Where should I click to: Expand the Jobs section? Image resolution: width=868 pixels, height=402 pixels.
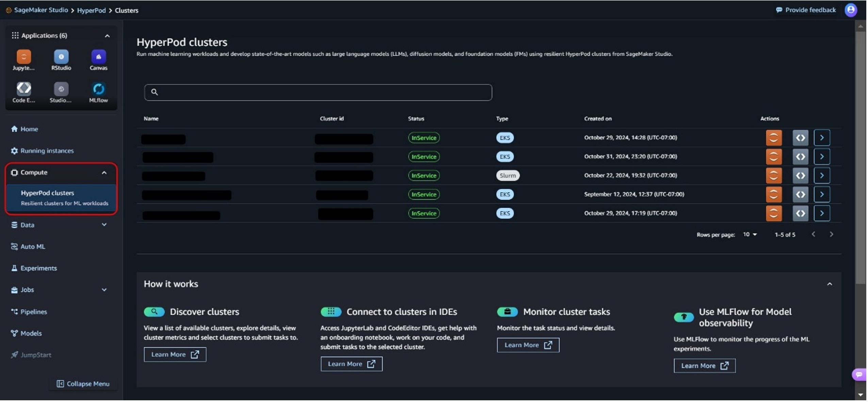(x=104, y=290)
